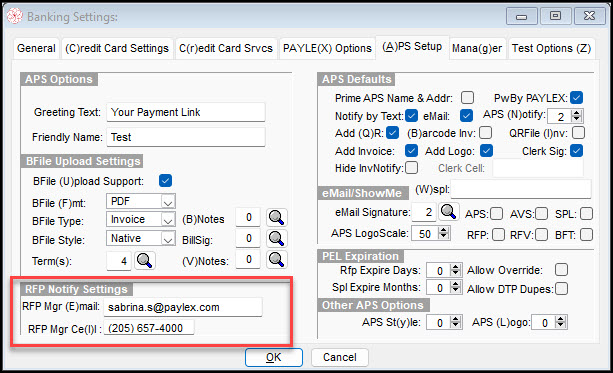Check the RFV checkbox

541,235
